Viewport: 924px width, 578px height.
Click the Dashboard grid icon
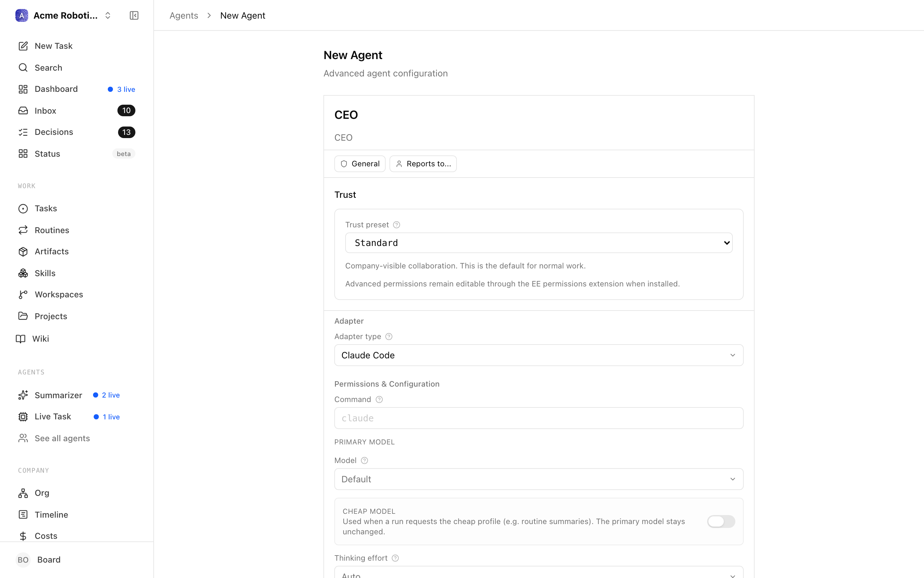pyautogui.click(x=23, y=89)
